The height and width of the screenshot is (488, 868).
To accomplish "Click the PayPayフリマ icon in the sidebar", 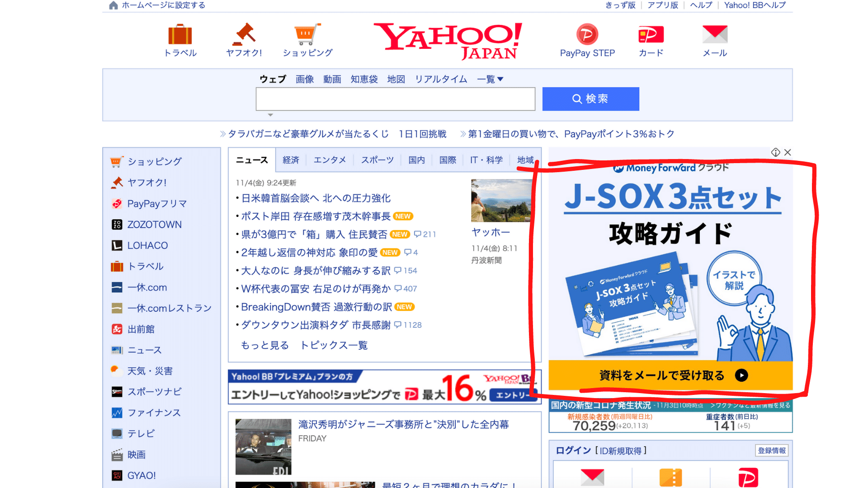I will click(117, 203).
